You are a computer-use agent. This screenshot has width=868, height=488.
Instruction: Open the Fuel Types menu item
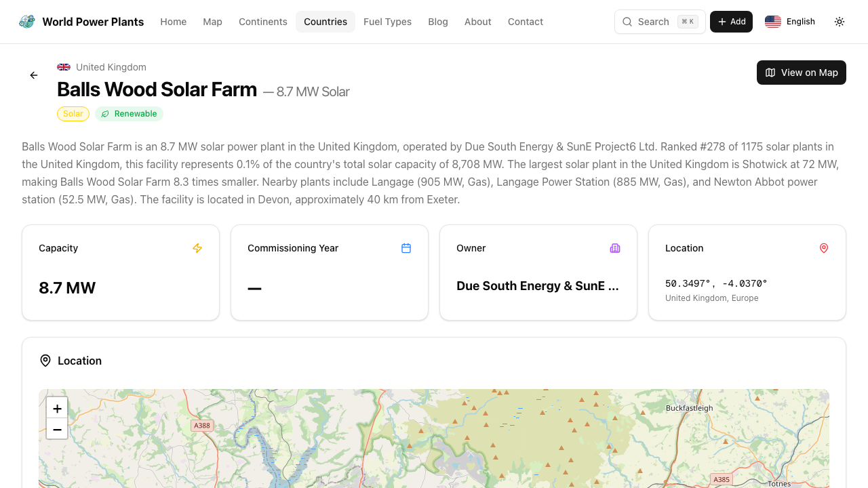coord(387,22)
